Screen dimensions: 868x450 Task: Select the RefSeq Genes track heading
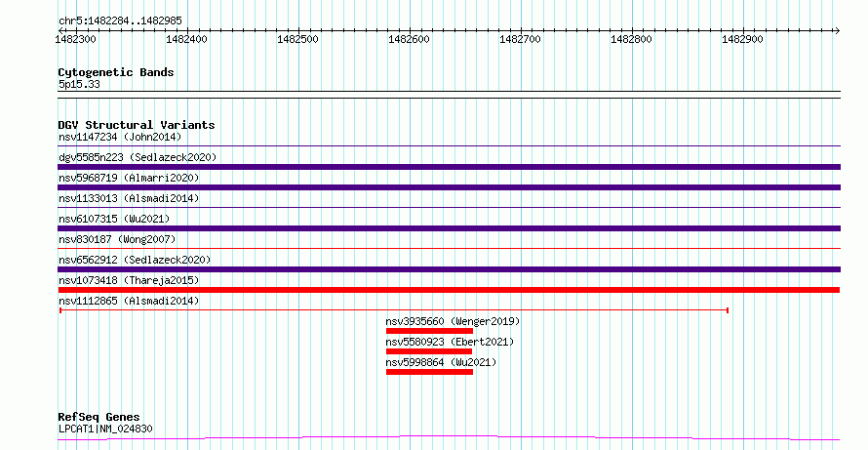click(x=99, y=417)
